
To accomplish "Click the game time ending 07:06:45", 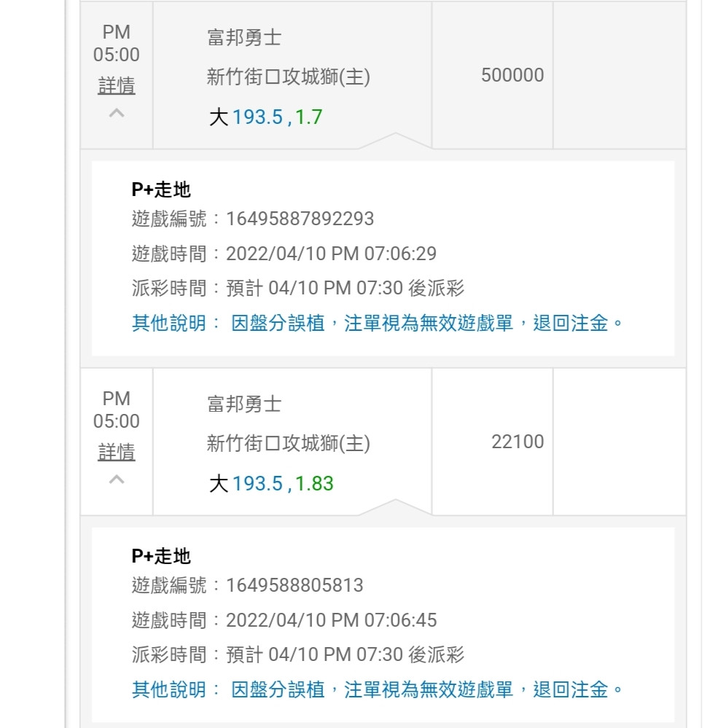I will click(331, 620).
